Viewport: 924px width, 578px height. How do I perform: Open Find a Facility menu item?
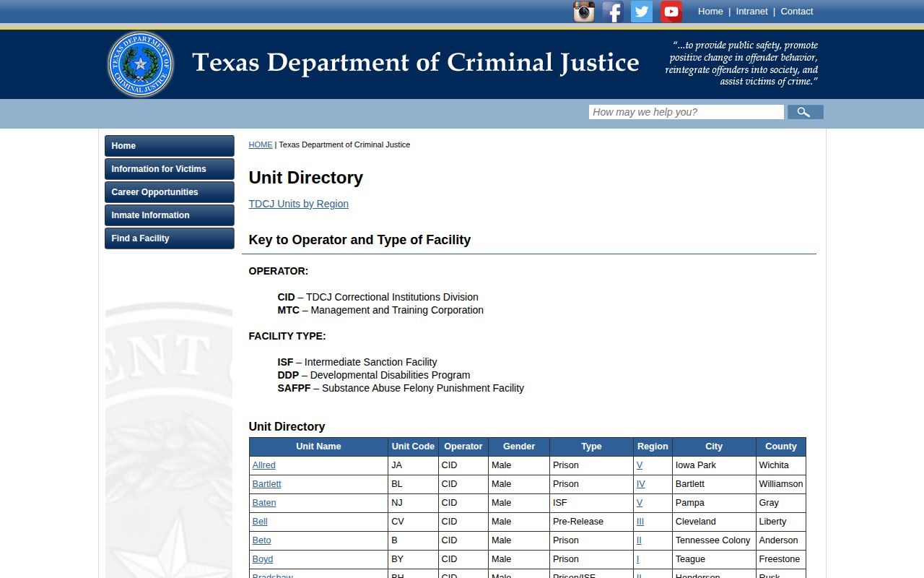pos(170,238)
